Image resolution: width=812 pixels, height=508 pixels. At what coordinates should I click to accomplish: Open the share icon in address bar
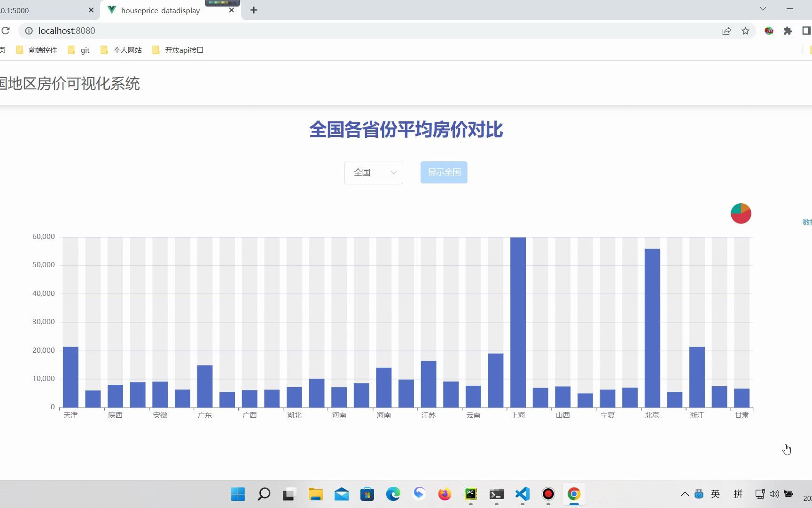click(726, 31)
